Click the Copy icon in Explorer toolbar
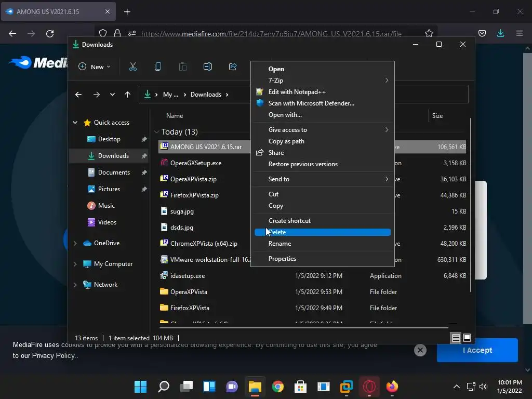 coord(158,67)
